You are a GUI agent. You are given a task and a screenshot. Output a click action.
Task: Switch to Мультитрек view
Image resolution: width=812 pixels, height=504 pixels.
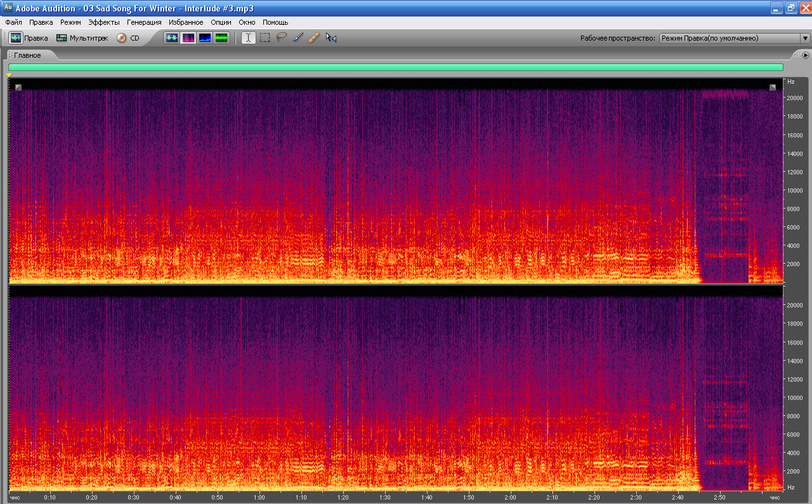[82, 38]
